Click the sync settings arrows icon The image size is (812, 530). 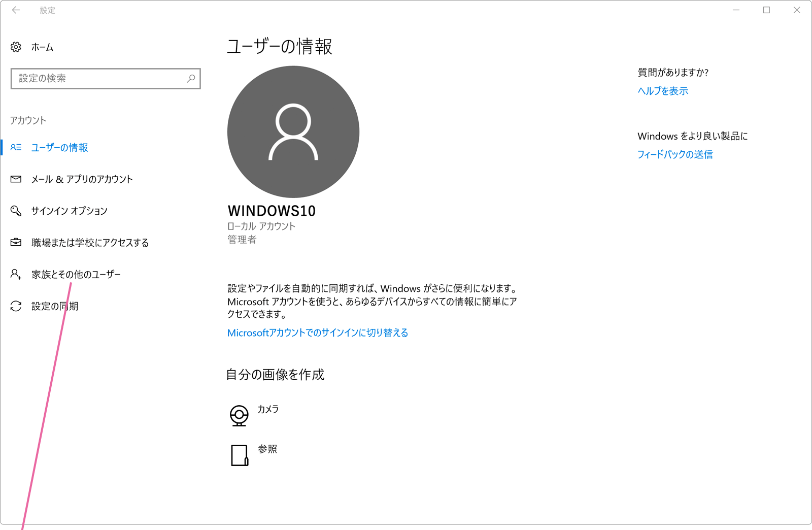(x=16, y=306)
